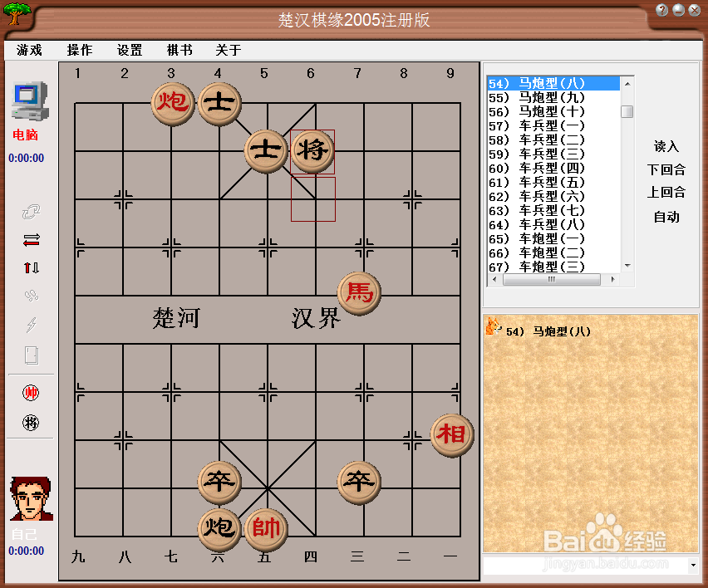Click the help question mark button
Image resolution: width=708 pixels, height=588 pixels.
(x=661, y=10)
